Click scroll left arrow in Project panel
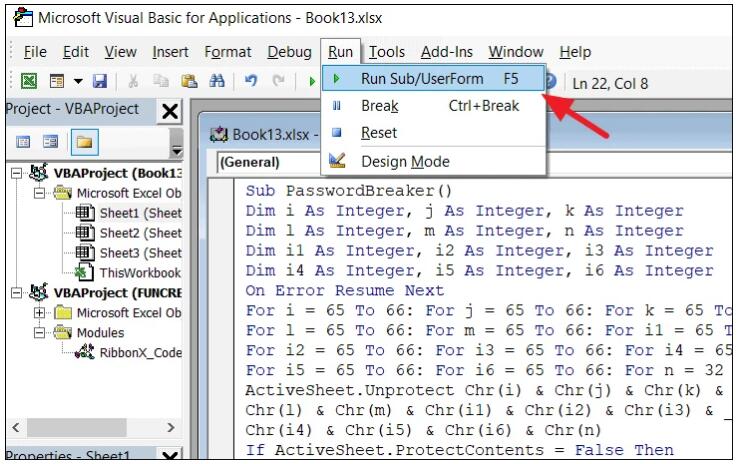 pos(16,428)
